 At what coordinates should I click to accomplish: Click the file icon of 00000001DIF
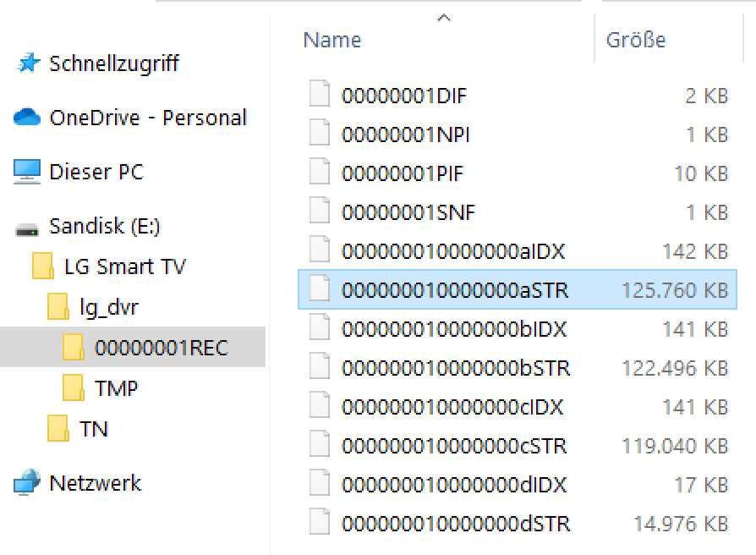tap(320, 94)
